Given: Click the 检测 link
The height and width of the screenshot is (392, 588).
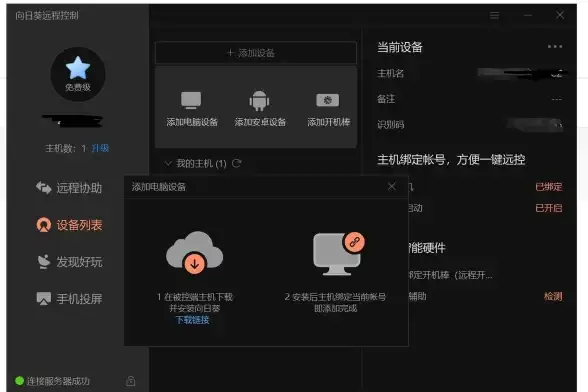Looking at the screenshot, I should pyautogui.click(x=553, y=296).
